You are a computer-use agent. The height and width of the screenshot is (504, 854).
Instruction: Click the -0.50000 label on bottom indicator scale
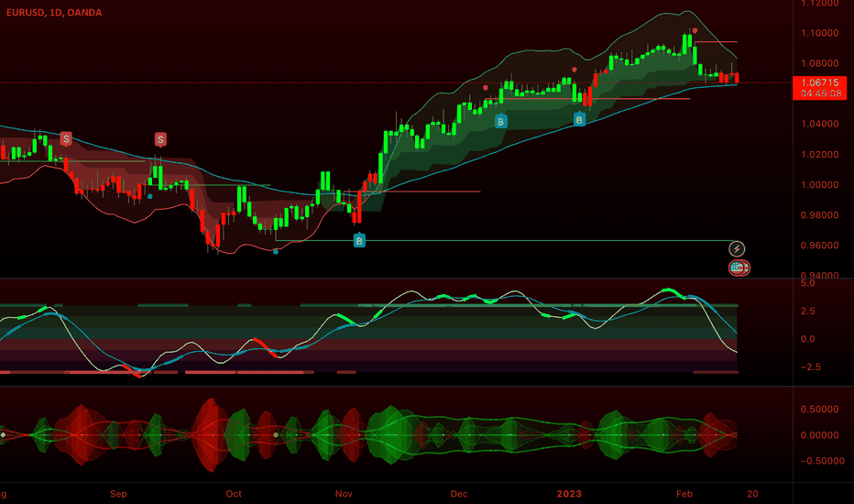point(823,461)
